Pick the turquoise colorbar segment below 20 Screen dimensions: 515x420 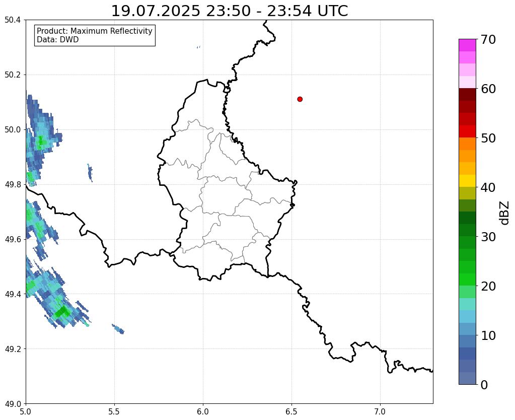467,304
